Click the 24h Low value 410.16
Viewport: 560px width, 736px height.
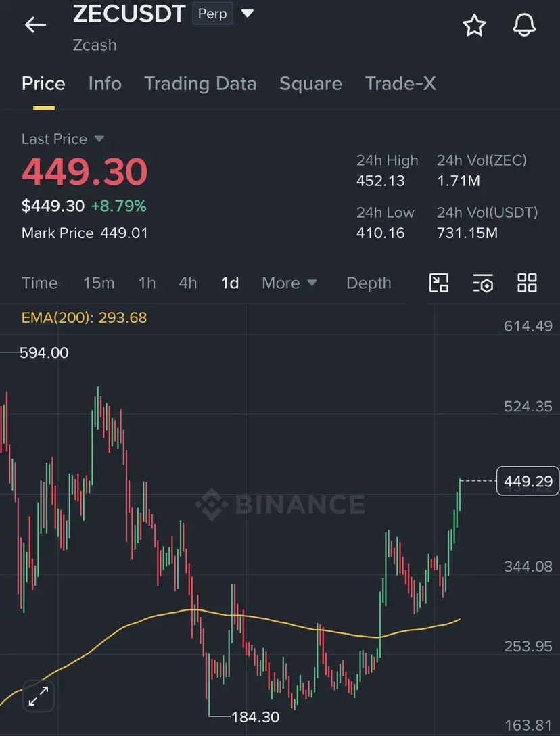coord(380,233)
